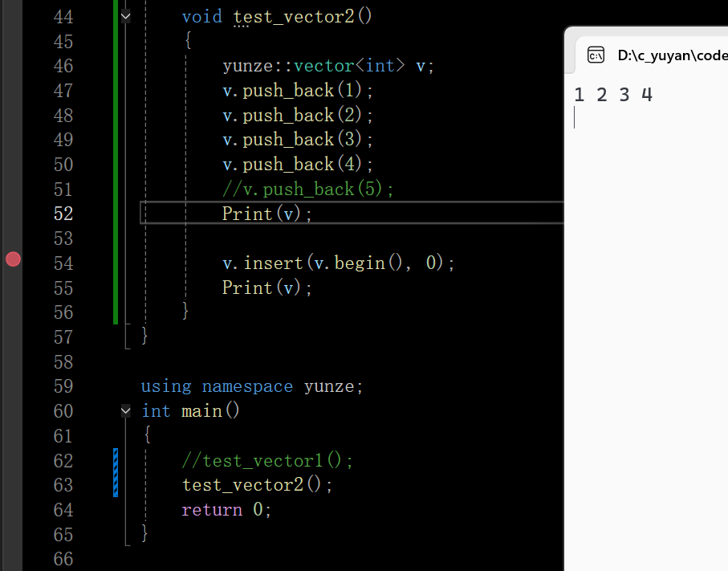The image size is (728, 571).
Task: Place cursor on 'v.push_back(1);'
Action: pos(297,90)
